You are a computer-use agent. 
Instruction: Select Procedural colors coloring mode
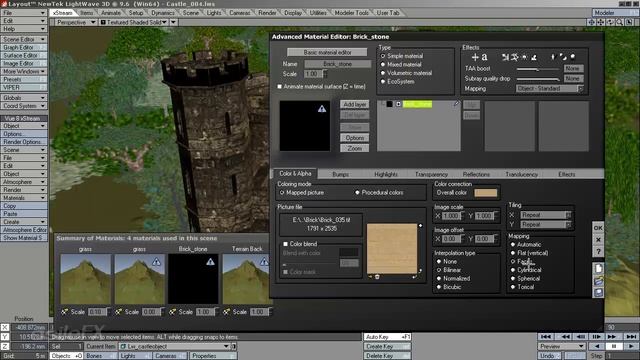378,193
